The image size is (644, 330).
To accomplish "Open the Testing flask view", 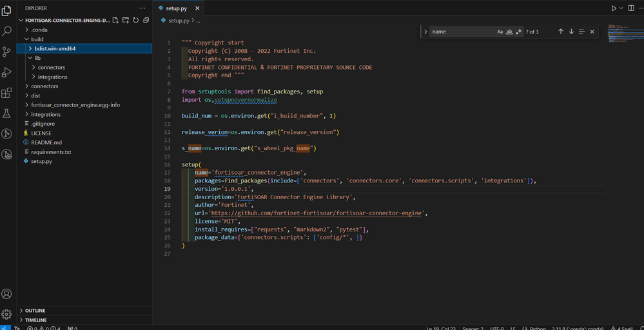I will point(7,113).
